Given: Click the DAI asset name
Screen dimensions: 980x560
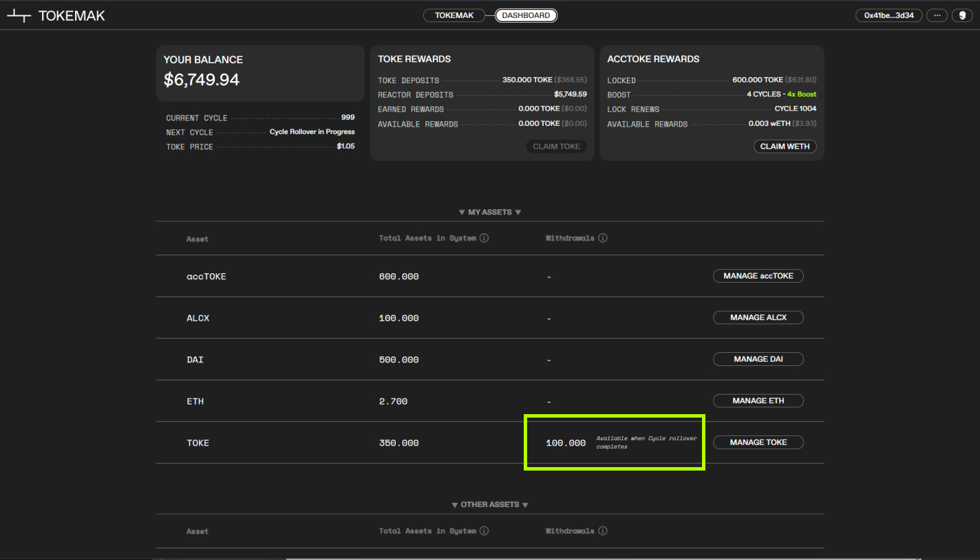Looking at the screenshot, I should point(195,360).
